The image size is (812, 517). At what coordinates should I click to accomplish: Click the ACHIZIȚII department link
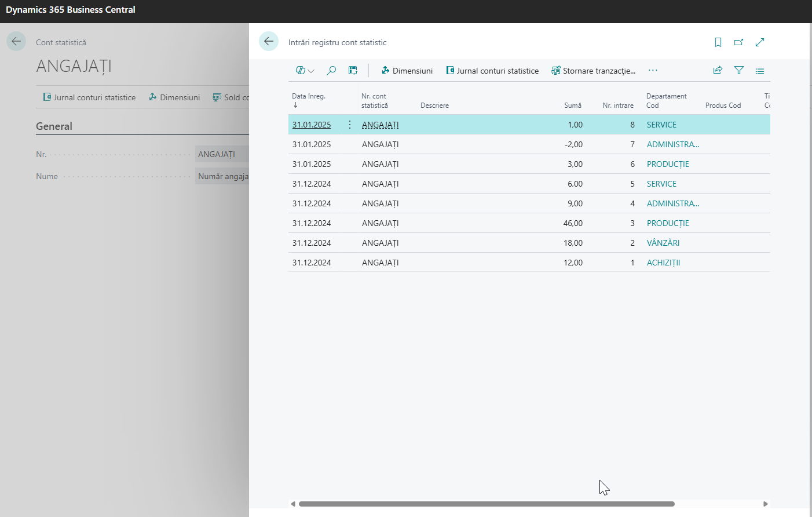point(663,263)
